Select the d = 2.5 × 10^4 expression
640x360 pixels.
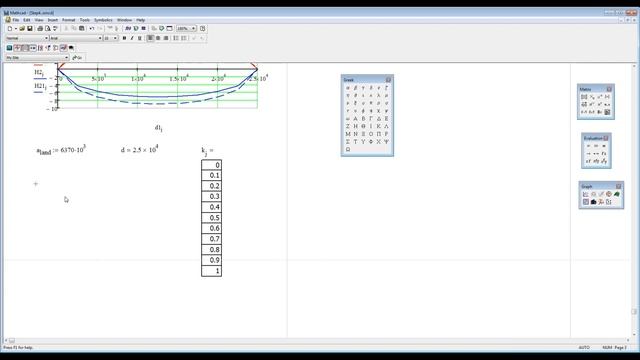coord(140,149)
